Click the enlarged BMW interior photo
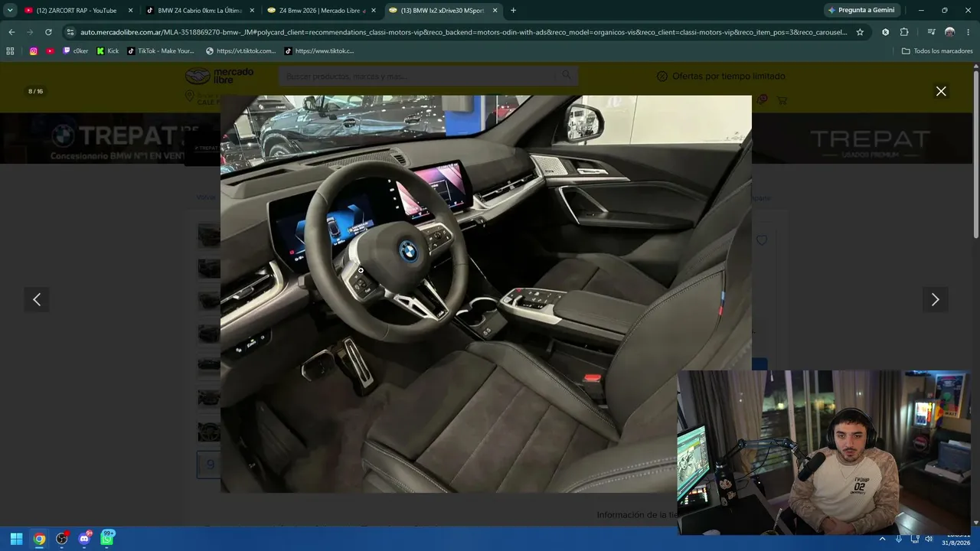The image size is (980, 551). click(486, 294)
